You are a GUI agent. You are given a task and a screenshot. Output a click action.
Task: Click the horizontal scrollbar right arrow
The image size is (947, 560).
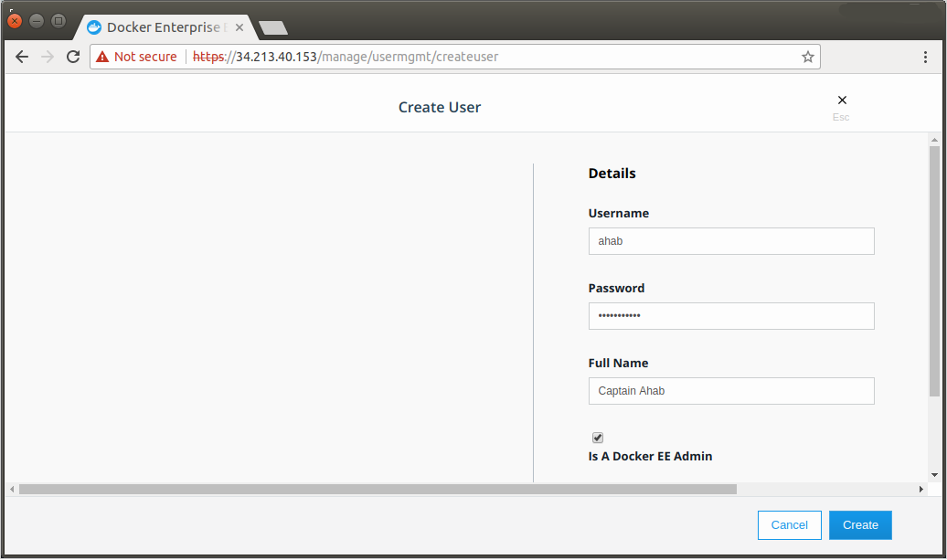[x=921, y=490]
